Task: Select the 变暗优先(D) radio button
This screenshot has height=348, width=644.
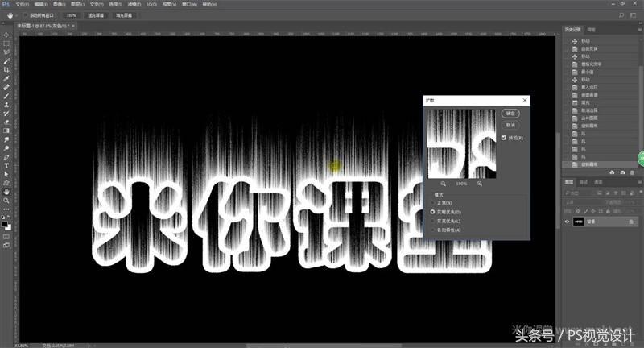Action: 432,212
